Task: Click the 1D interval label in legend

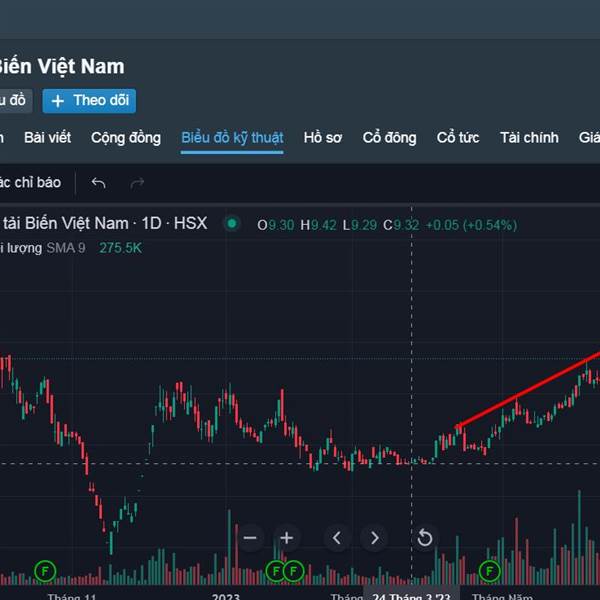Action: click(152, 223)
